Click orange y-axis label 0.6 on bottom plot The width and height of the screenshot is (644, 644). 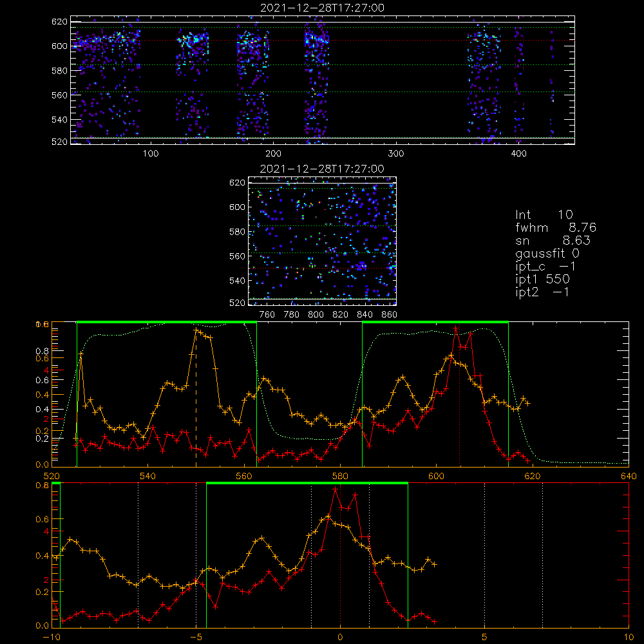coord(43,519)
